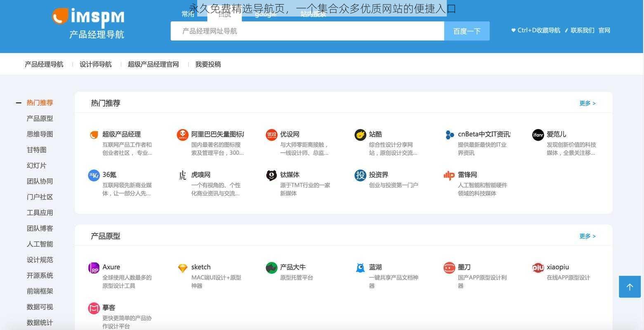Viewport: 644px width, 330px height.
Task: Click the 阿里巴巴矢量图标库 icon
Action: [x=183, y=135]
